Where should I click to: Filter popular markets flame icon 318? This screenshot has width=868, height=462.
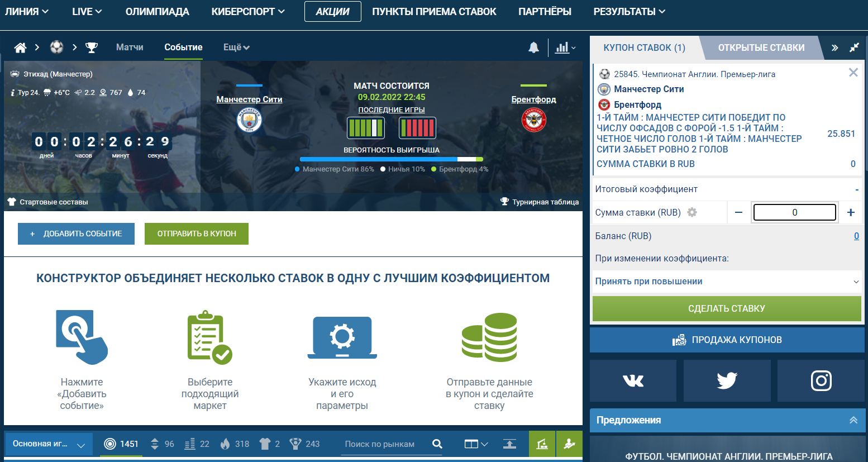point(235,444)
